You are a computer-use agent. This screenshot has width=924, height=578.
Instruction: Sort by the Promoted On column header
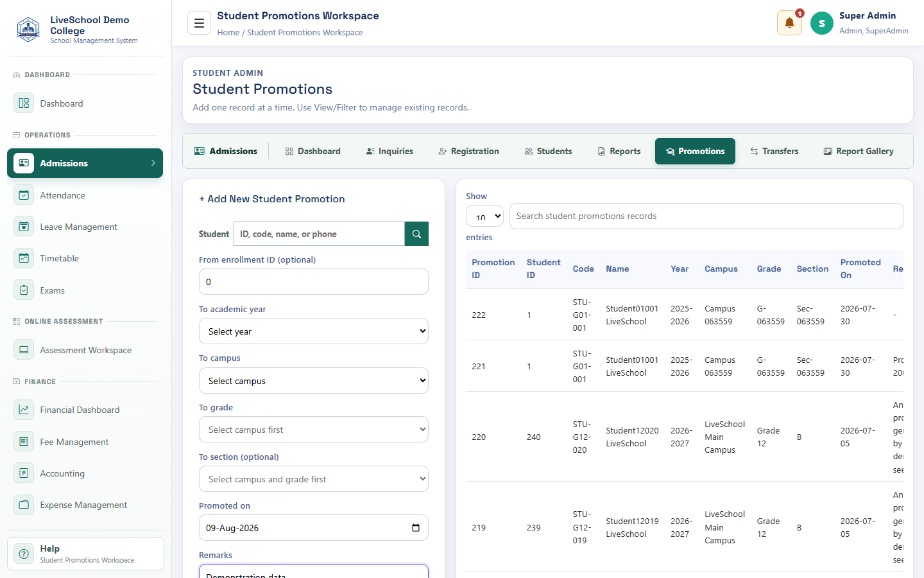[x=860, y=269]
